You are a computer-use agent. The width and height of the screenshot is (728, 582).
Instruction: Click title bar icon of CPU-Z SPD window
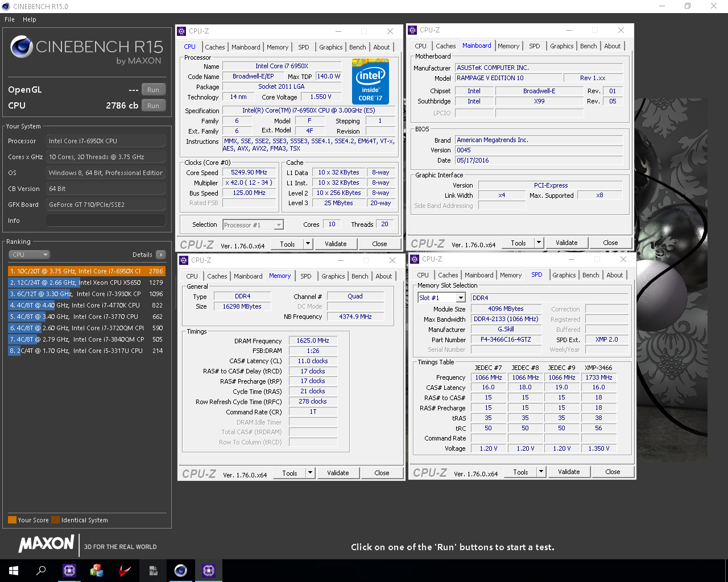point(415,259)
